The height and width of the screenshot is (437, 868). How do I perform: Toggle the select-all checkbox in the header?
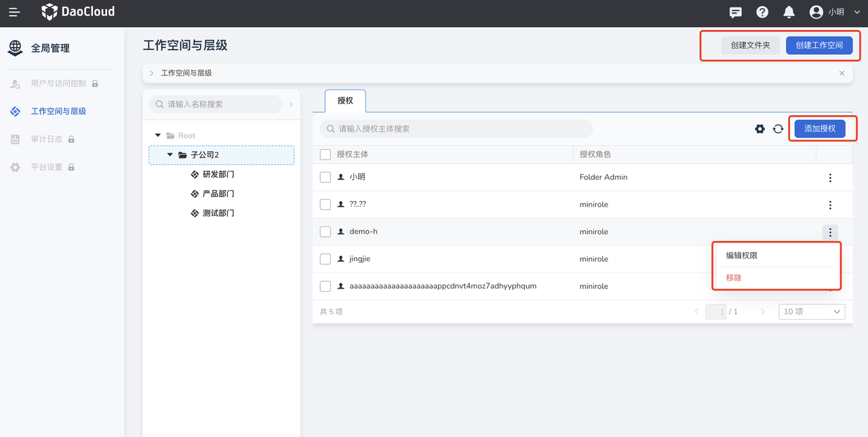pos(325,154)
